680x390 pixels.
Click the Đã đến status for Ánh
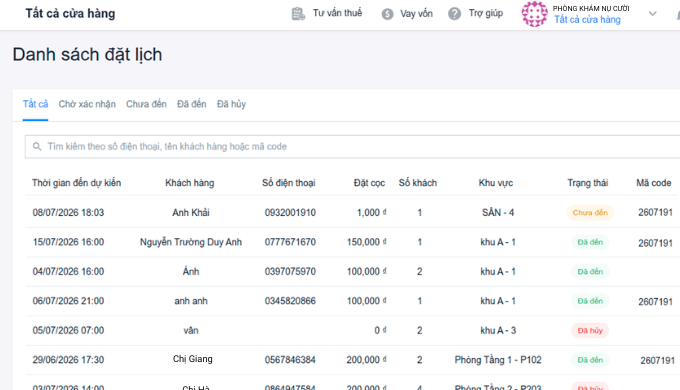click(590, 272)
